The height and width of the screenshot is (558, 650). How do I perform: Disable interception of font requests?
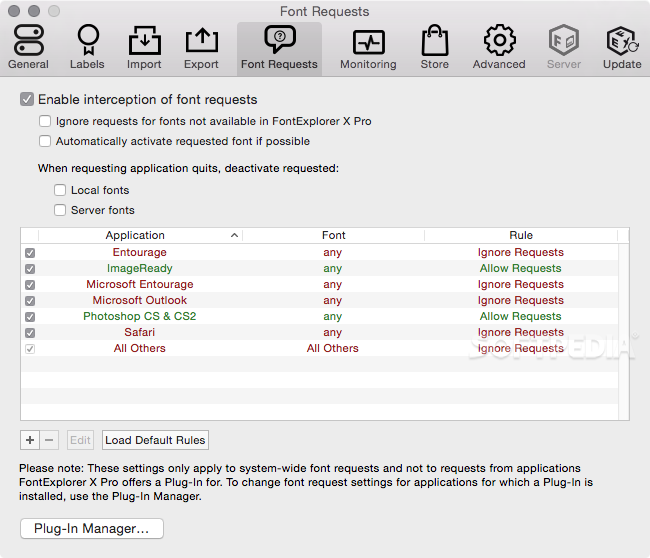click(27, 99)
